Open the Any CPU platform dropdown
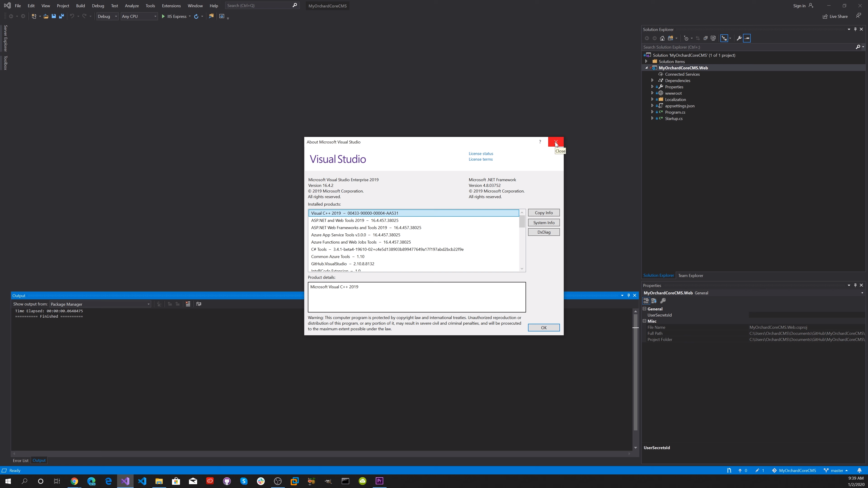 (x=139, y=16)
